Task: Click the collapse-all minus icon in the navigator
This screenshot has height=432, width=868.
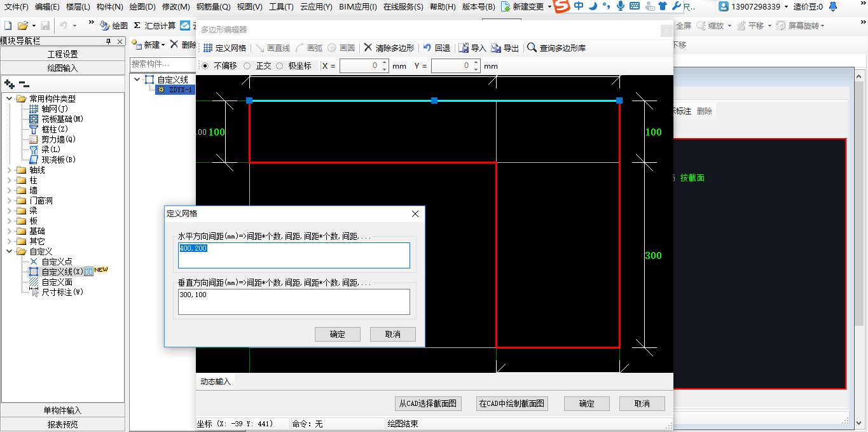Action: (24, 84)
